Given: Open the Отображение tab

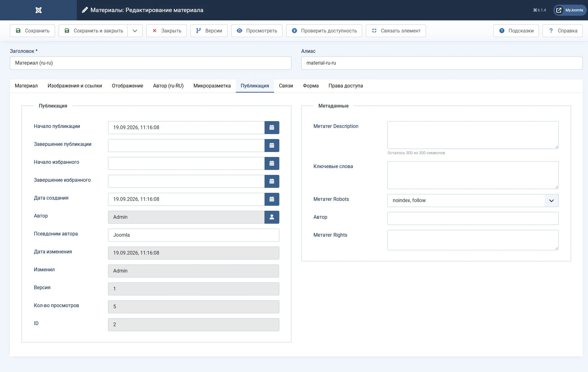Looking at the screenshot, I should pyautogui.click(x=127, y=86).
